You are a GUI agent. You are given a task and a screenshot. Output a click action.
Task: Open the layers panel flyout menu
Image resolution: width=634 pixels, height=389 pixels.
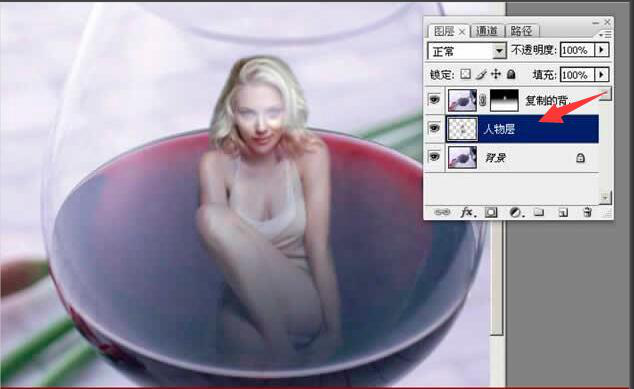(x=605, y=35)
